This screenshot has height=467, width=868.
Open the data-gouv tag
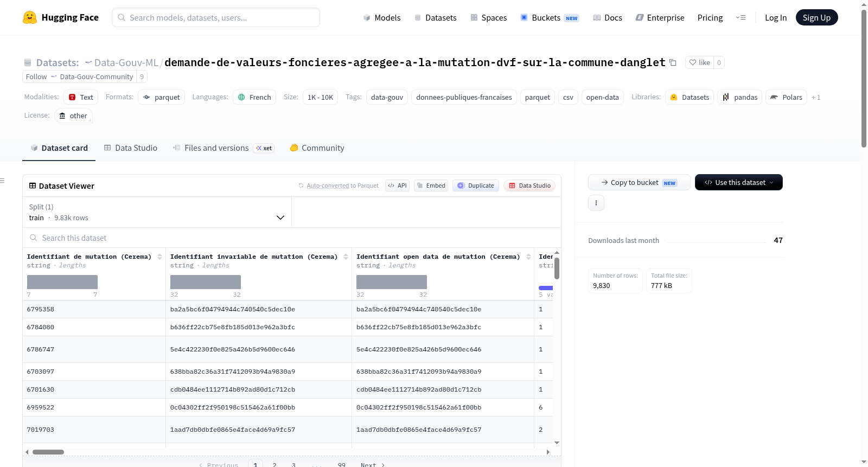[387, 97]
